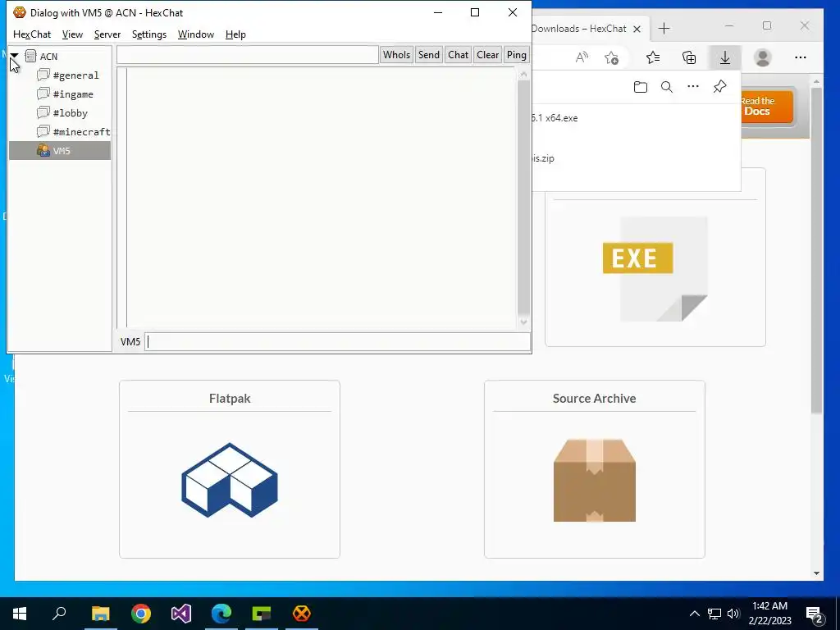
Task: Click the topic bar text field
Action: click(248, 55)
